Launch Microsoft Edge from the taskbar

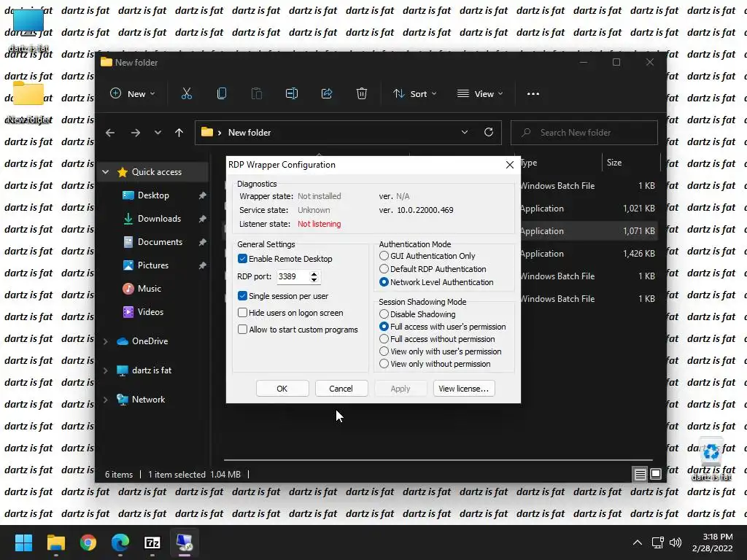120,542
